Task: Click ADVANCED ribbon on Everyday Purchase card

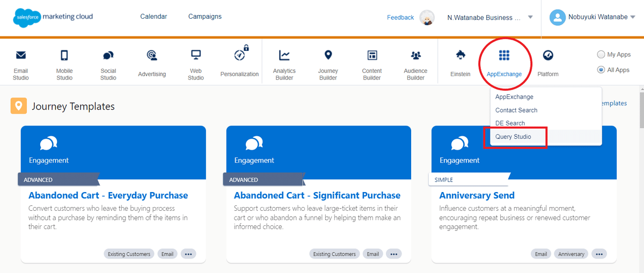Action: [58, 180]
